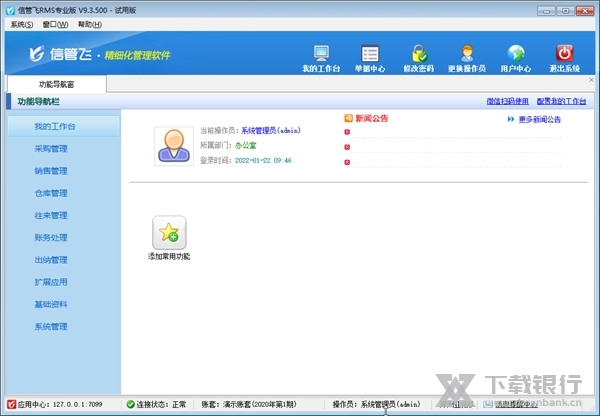
Task: Click the green connection status icon
Action: [x=130, y=404]
